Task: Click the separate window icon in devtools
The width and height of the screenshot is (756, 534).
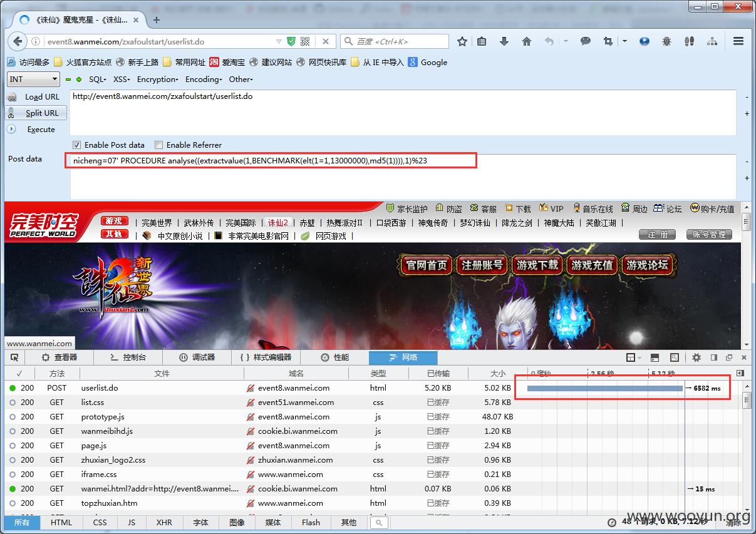Action: pyautogui.click(x=729, y=357)
